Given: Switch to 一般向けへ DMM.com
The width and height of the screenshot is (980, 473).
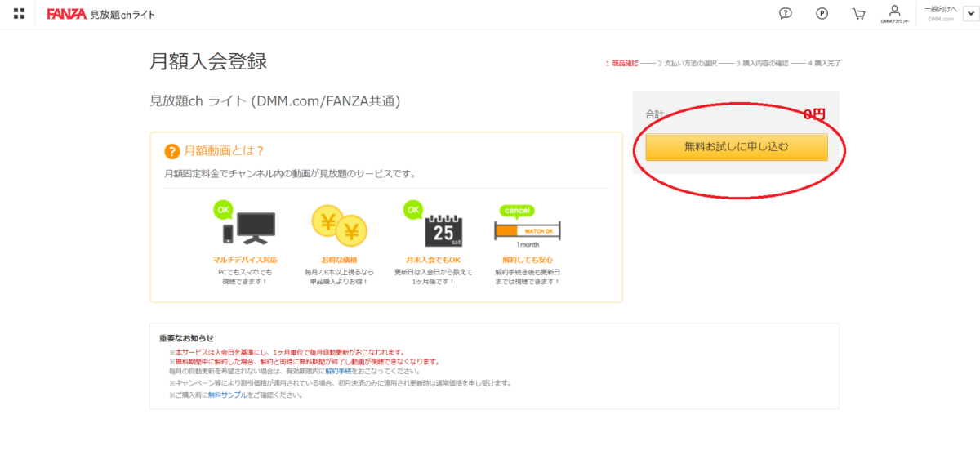Looking at the screenshot, I should tap(941, 13).
